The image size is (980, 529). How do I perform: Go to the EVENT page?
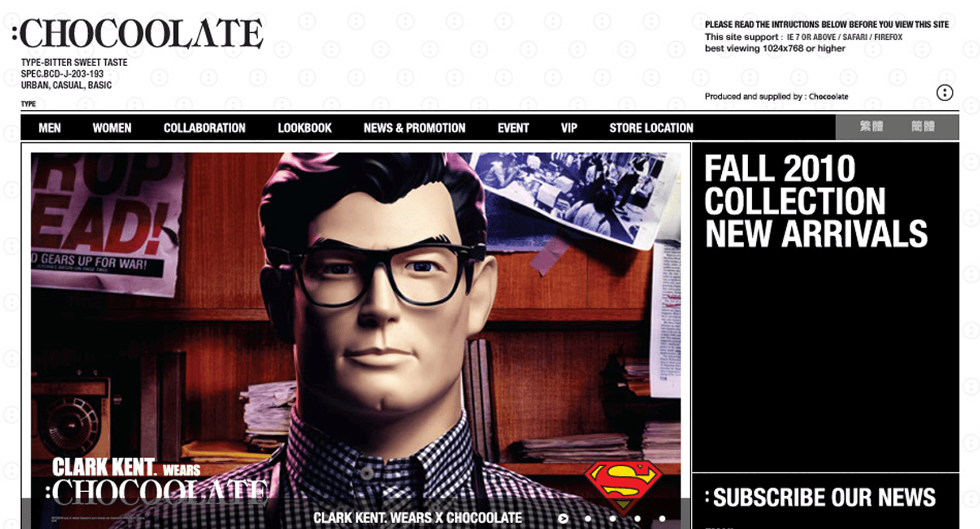514,128
